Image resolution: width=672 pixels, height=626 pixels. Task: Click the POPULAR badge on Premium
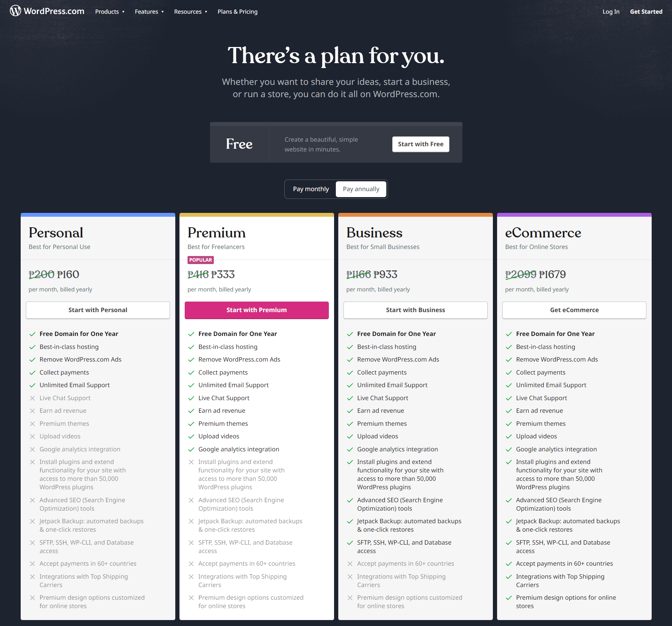click(201, 260)
